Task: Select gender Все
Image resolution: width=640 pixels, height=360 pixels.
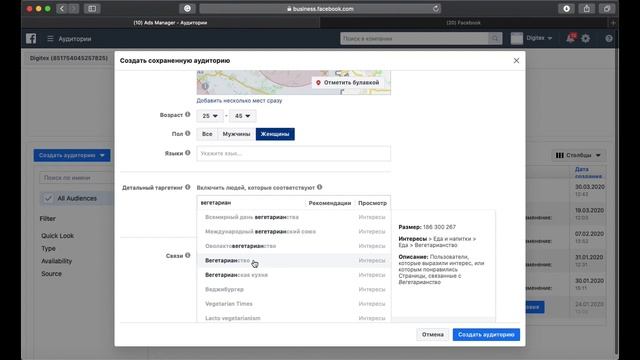Action: point(207,134)
